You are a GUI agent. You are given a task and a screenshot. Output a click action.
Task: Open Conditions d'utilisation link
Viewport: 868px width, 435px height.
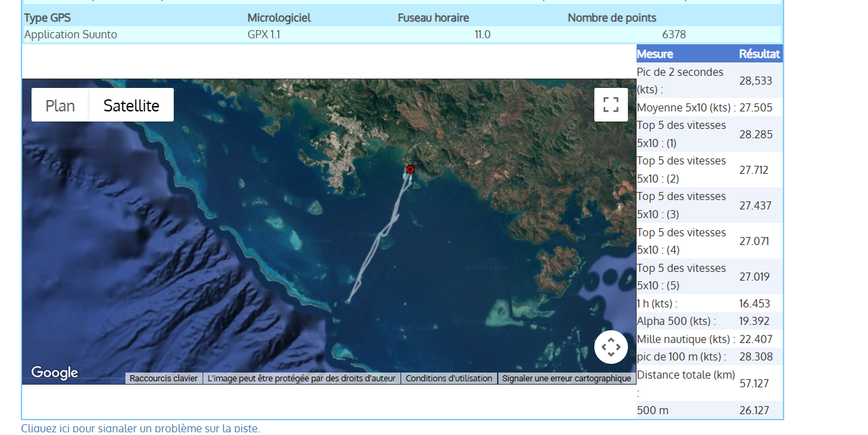449,379
